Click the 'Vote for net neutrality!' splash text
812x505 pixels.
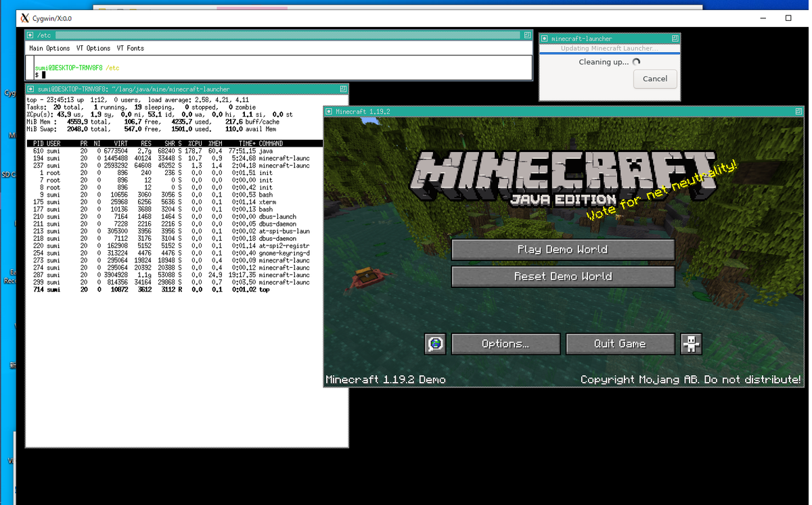[x=661, y=191]
